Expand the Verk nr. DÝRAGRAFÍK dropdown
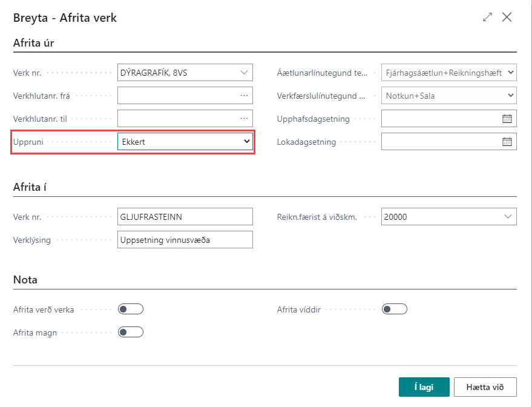Screen dimensions: 532x407 [x=244, y=73]
